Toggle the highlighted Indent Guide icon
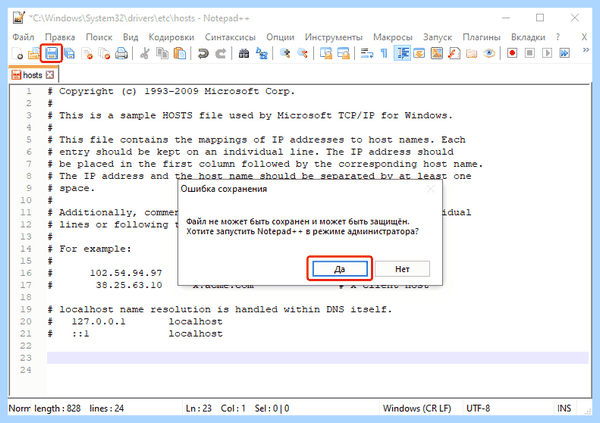The image size is (600, 423). click(402, 53)
